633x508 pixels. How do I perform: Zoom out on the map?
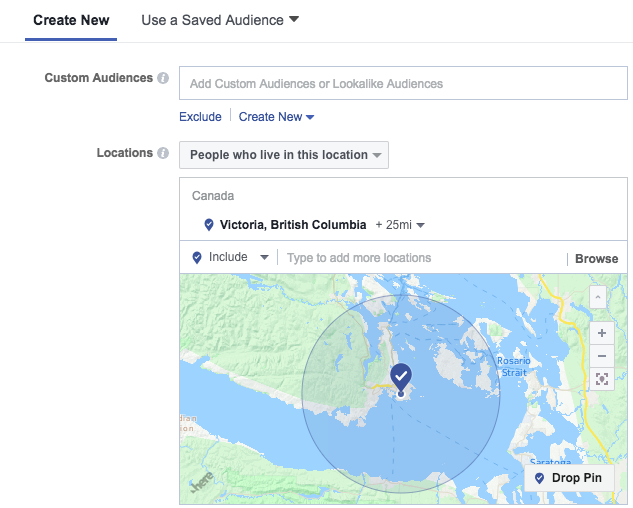(x=601, y=356)
